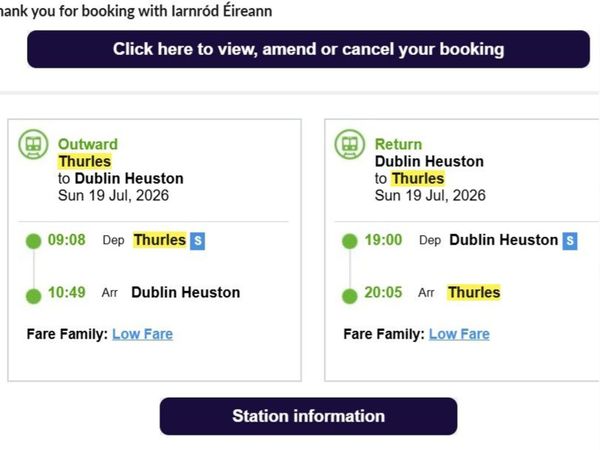Click the green dot at 10:49 arrival
The width and height of the screenshot is (600, 450).
tap(33, 296)
